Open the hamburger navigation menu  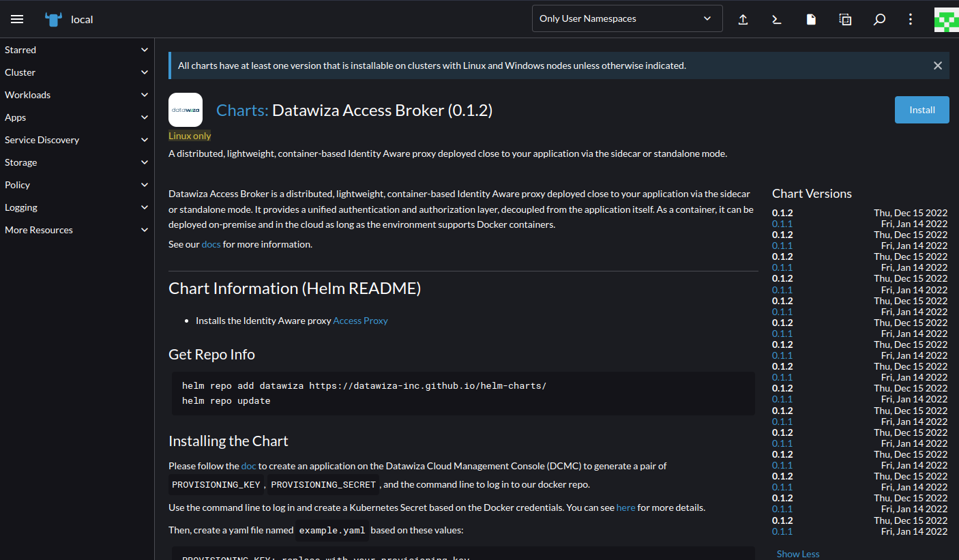coord(17,19)
